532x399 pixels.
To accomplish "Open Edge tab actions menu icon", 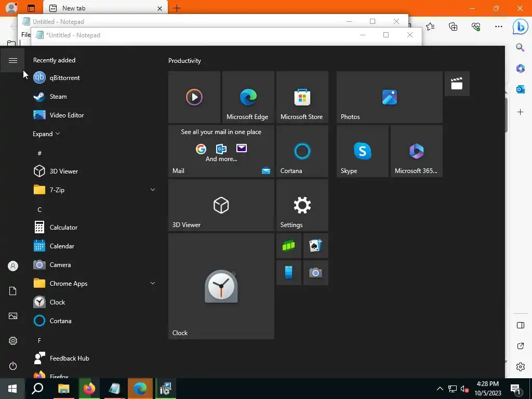I will click(31, 8).
